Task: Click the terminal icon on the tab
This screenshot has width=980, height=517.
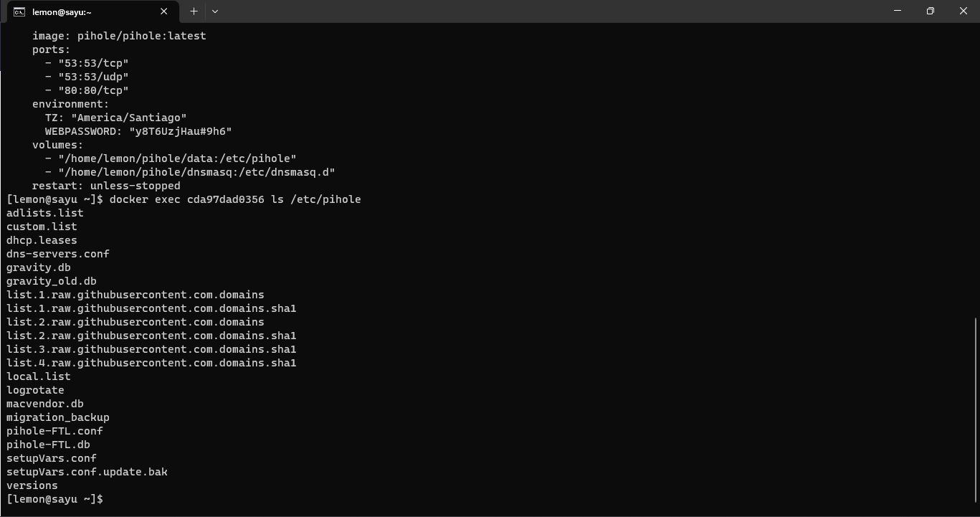Action: (x=19, y=11)
